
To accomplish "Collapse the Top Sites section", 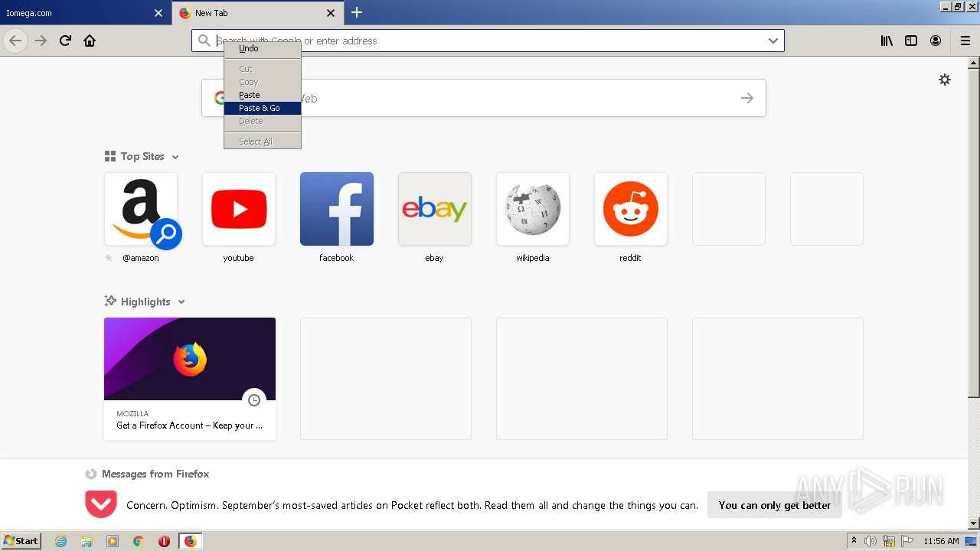I will pos(175,157).
